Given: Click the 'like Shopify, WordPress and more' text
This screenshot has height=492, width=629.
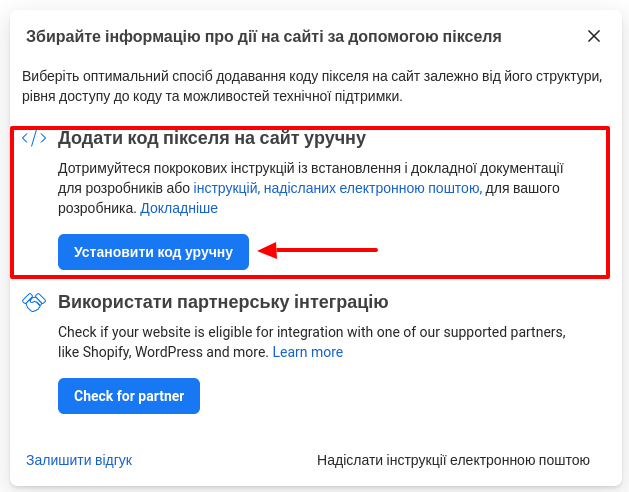Looking at the screenshot, I should click(x=163, y=352).
